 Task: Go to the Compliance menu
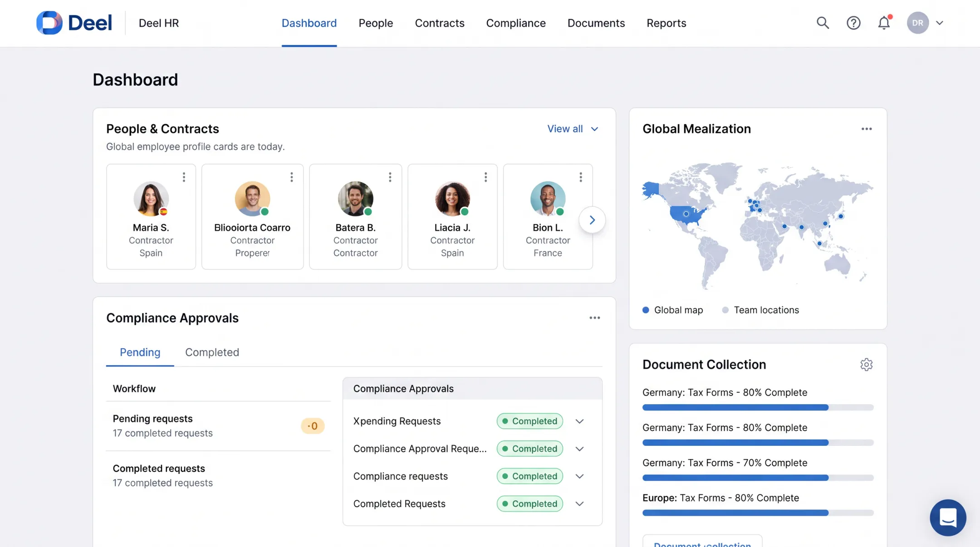(x=516, y=23)
